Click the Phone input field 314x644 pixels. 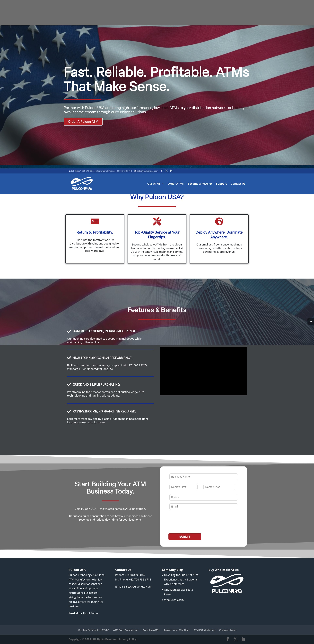tap(203, 497)
